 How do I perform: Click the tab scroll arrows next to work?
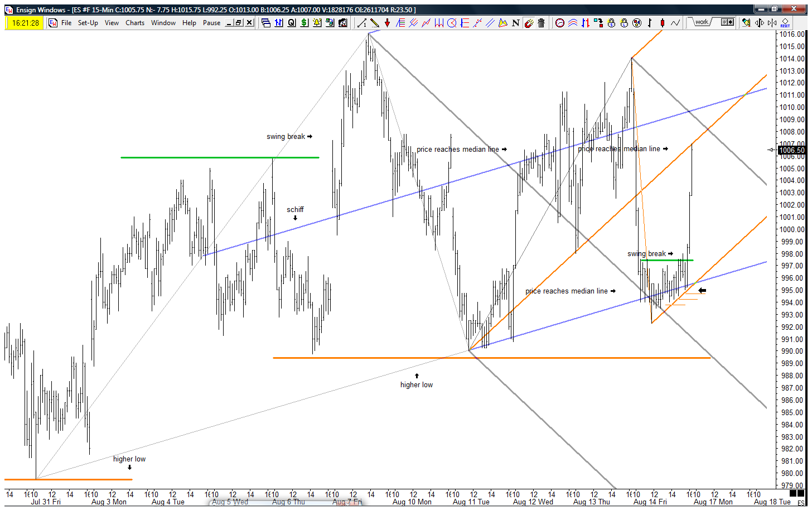728,22
